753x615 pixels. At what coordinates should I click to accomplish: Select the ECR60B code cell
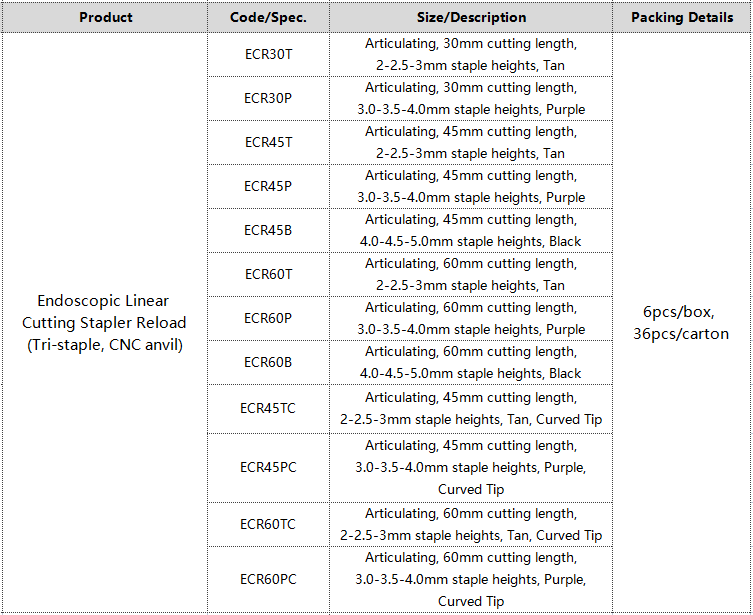[x=268, y=362]
